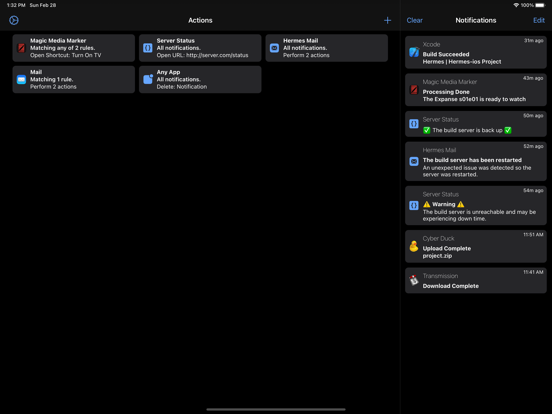Click 'Delete: Notification' text in Any App card
This screenshot has width=552, height=414.
tap(182, 87)
